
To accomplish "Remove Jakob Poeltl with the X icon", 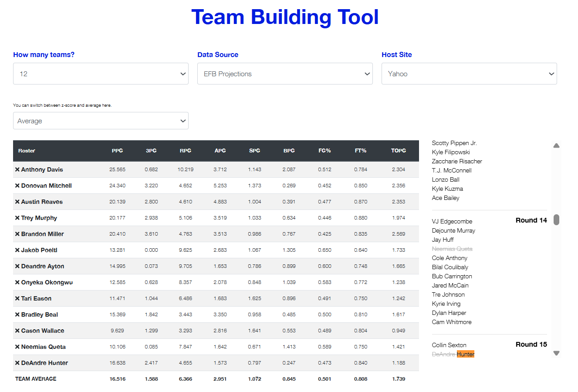I will [17, 250].
